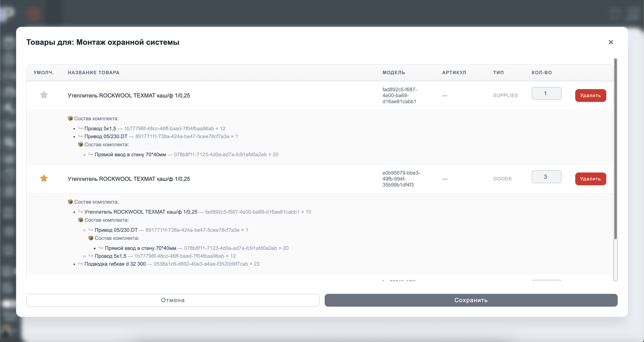Edit quantity field showing 3
644x342 pixels.
click(x=546, y=177)
